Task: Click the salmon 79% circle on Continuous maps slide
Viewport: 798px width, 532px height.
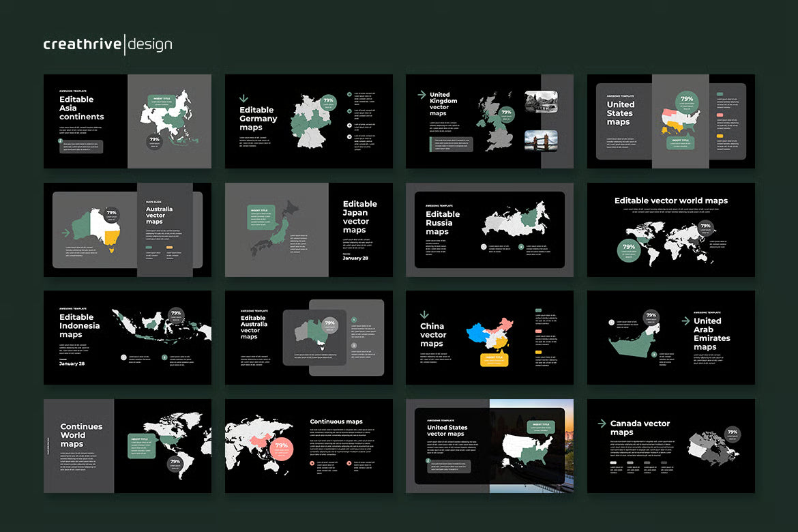Action: [282, 449]
